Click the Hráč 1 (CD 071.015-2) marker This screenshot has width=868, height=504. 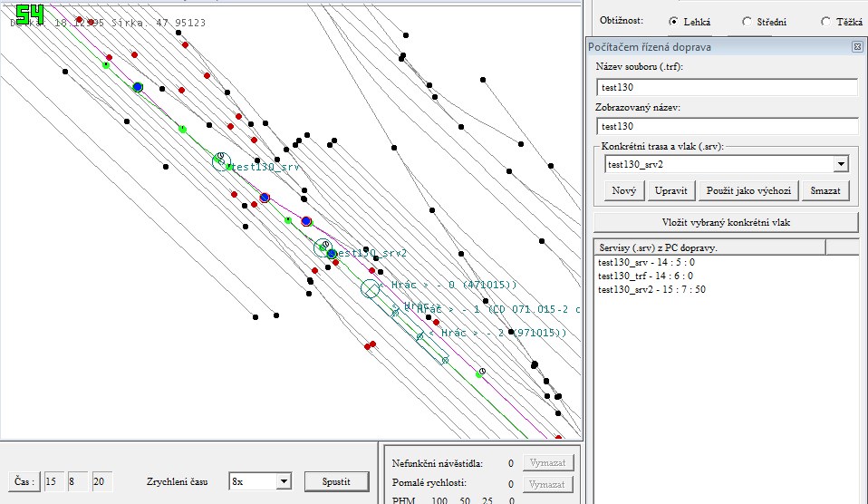[395, 312]
